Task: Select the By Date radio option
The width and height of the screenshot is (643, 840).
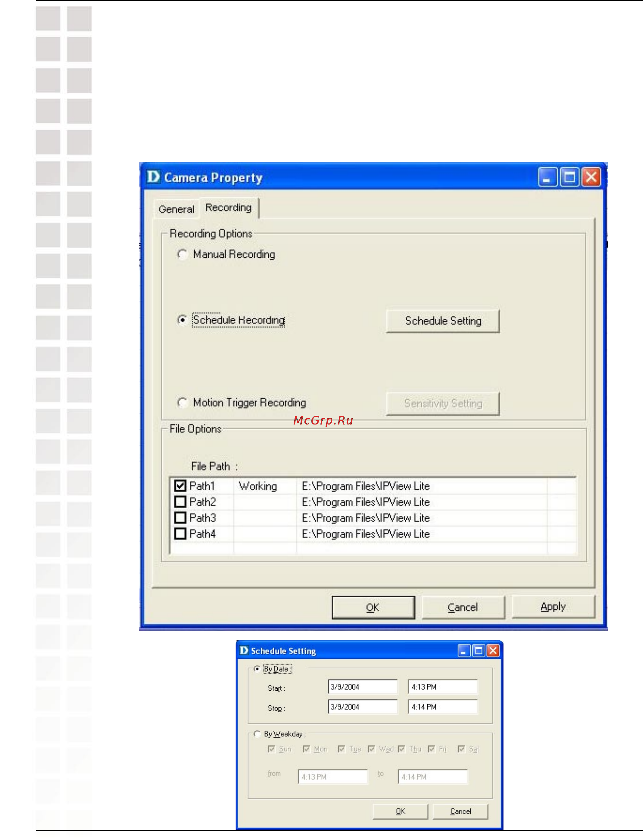Action: tap(257, 669)
